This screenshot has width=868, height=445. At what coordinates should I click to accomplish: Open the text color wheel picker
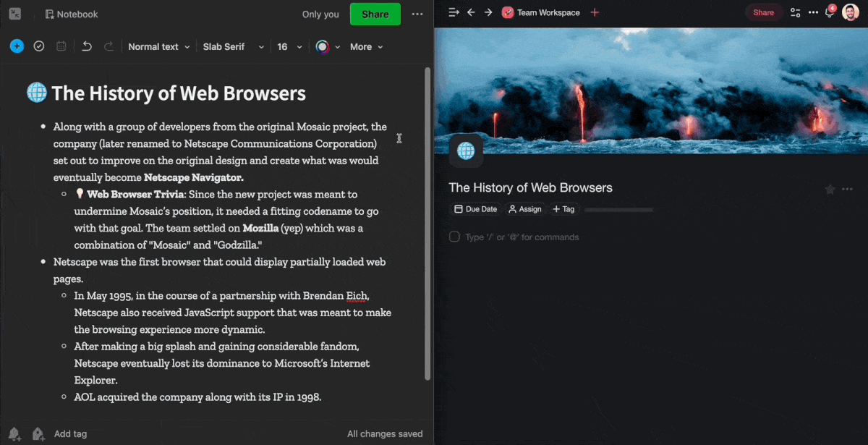click(x=324, y=46)
